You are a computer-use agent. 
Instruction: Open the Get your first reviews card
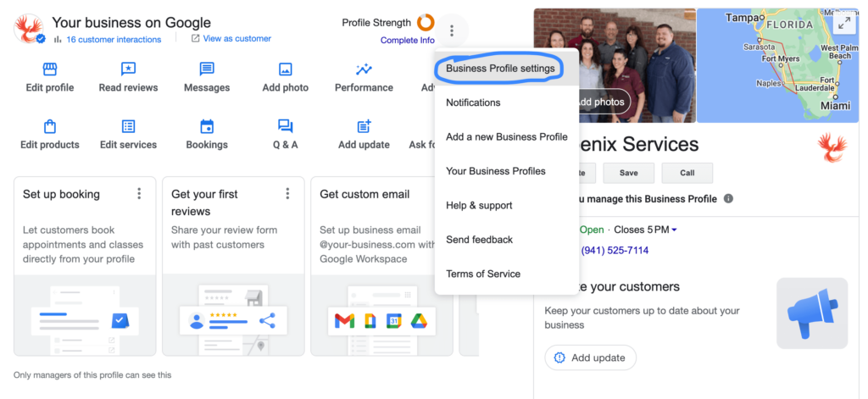[233, 266]
